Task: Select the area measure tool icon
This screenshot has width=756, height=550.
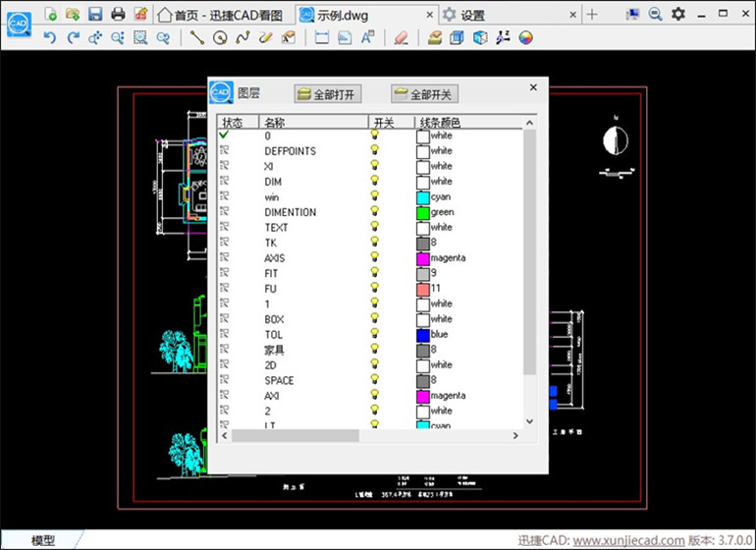Action: [345, 37]
